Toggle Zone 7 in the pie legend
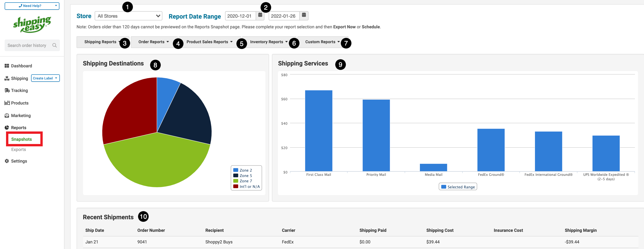Image resolution: width=644 pixels, height=249 pixels. coord(245,181)
